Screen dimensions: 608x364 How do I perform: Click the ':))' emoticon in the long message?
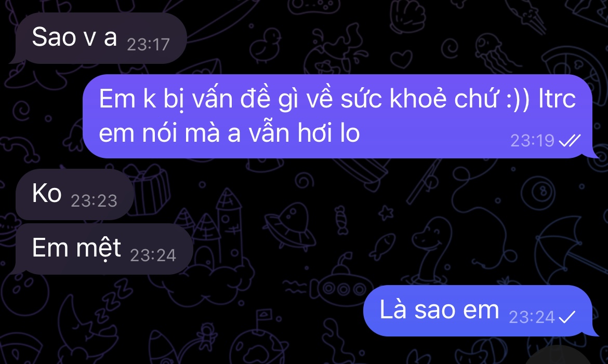click(518, 99)
